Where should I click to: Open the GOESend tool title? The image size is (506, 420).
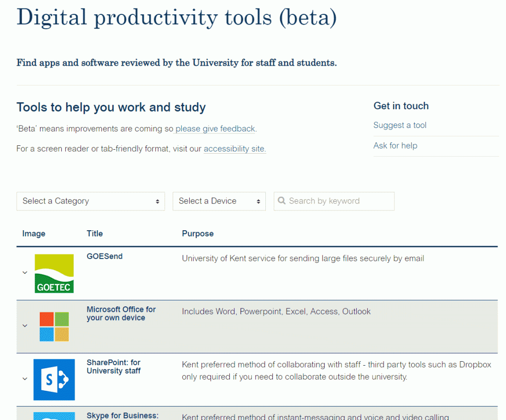pos(104,256)
